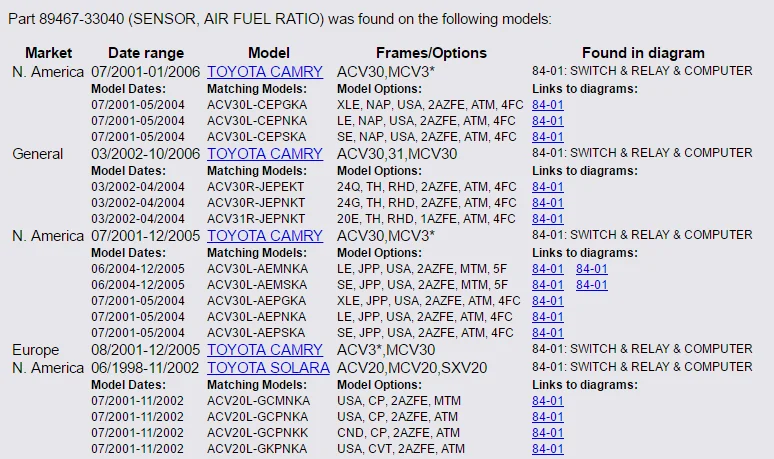
Task: Click frames text ACV20,MCV20,SXV20
Action: (412, 368)
